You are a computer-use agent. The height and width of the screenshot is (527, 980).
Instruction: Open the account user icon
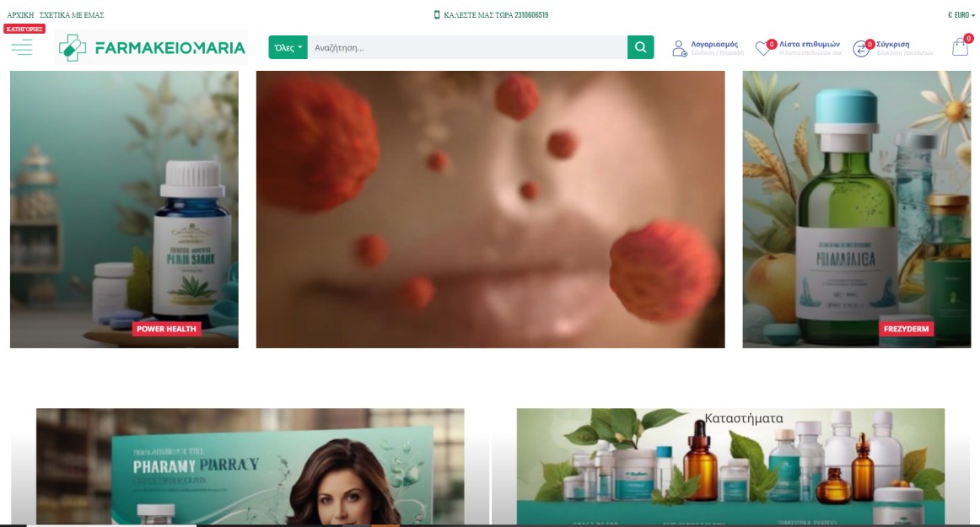[679, 48]
